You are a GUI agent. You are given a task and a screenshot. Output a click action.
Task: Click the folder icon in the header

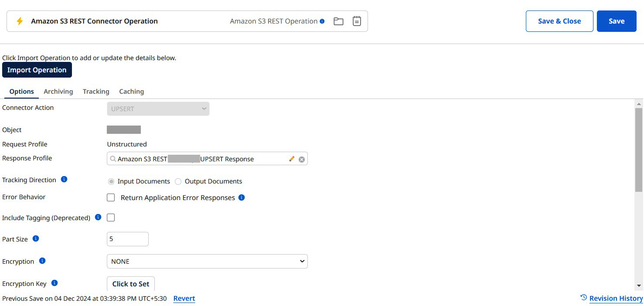point(338,21)
